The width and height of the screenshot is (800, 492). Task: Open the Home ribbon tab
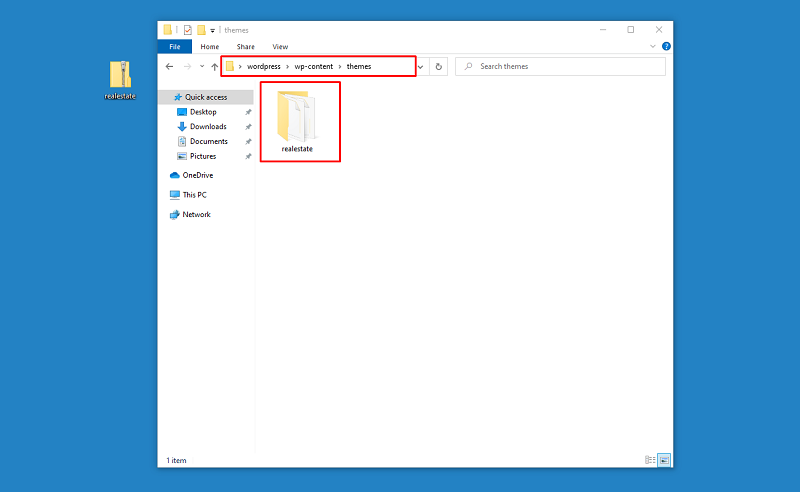[210, 46]
